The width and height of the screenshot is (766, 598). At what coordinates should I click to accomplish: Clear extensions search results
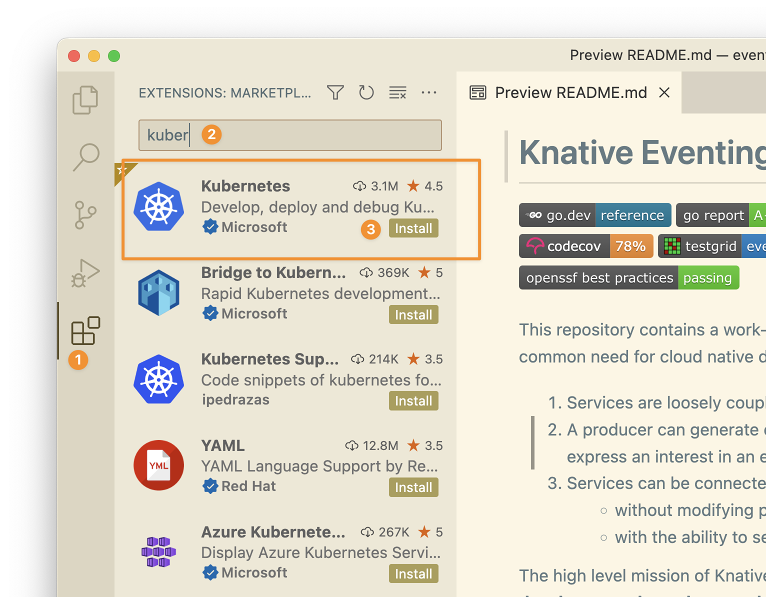click(x=397, y=93)
